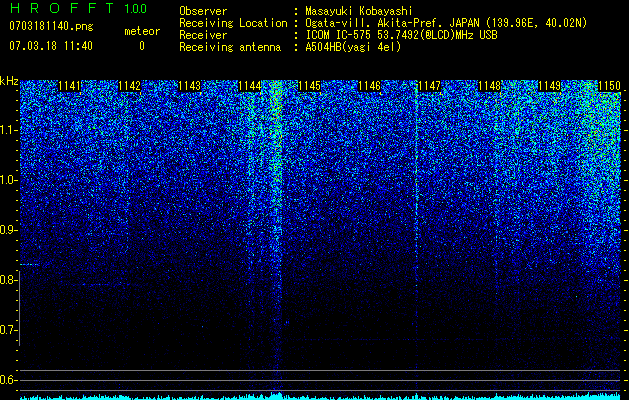This screenshot has height=400, width=629.
Task: Click the 0.7 kHz axis label
Action: 8,330
